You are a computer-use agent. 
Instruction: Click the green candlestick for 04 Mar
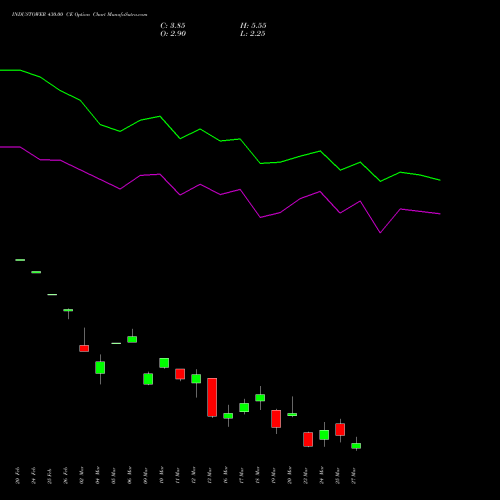point(100,367)
